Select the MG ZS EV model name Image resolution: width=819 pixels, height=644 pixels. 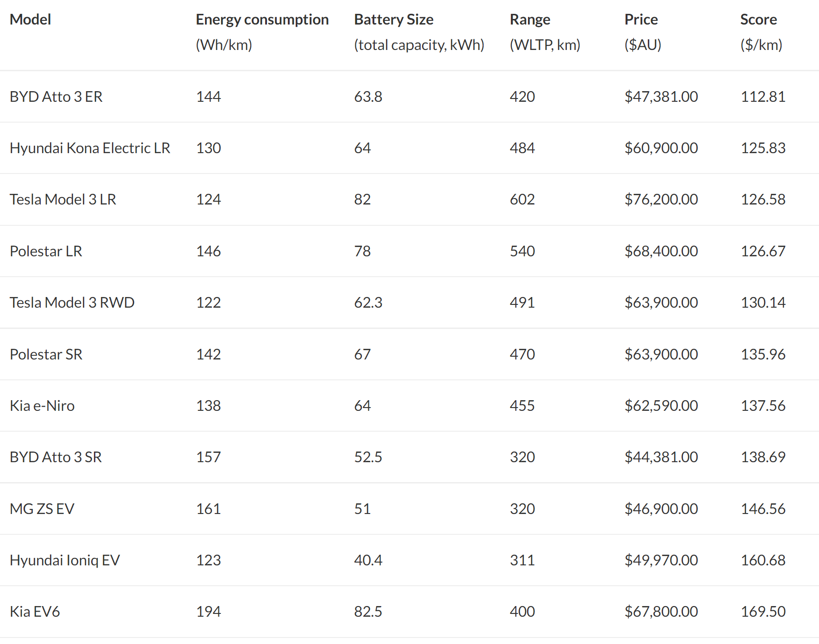coord(42,509)
